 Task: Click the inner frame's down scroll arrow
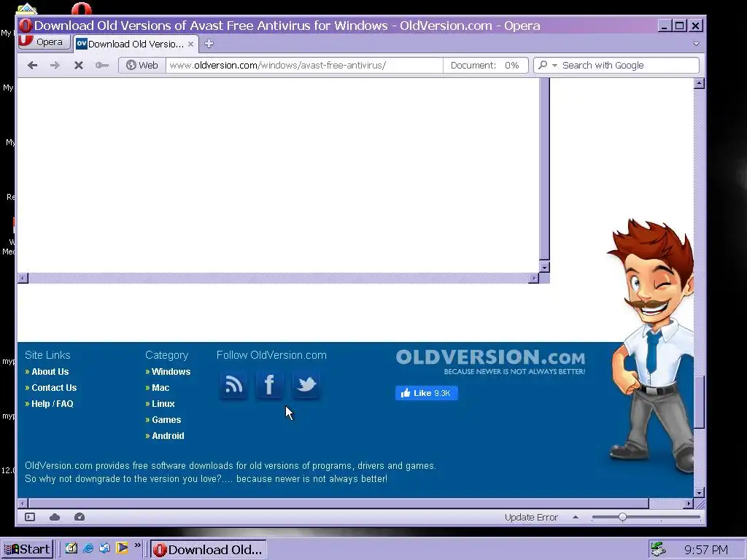(x=544, y=267)
